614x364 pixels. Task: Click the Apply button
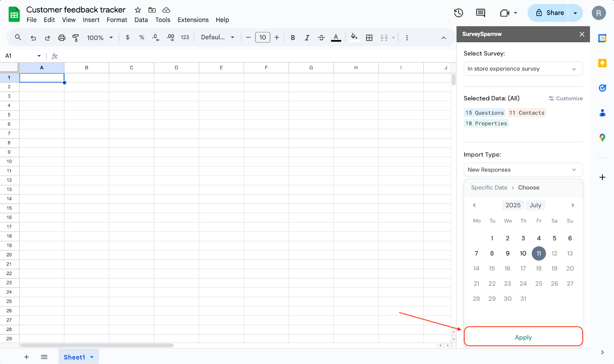(x=523, y=337)
